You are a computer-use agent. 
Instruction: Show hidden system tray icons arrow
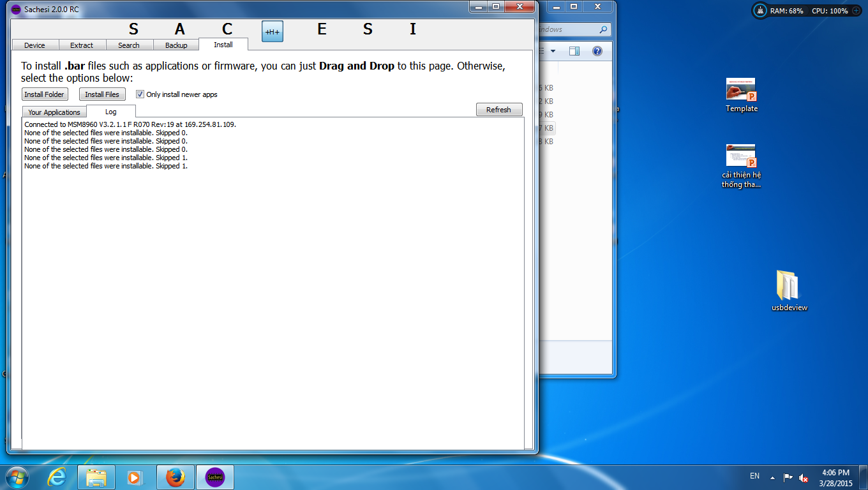[x=772, y=477]
